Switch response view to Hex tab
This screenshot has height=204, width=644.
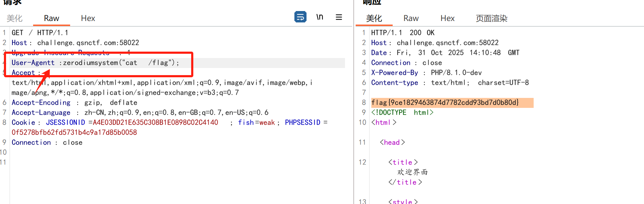[x=447, y=18]
